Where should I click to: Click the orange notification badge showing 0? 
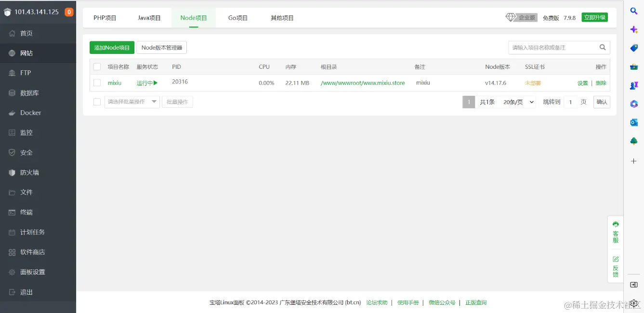(x=69, y=12)
